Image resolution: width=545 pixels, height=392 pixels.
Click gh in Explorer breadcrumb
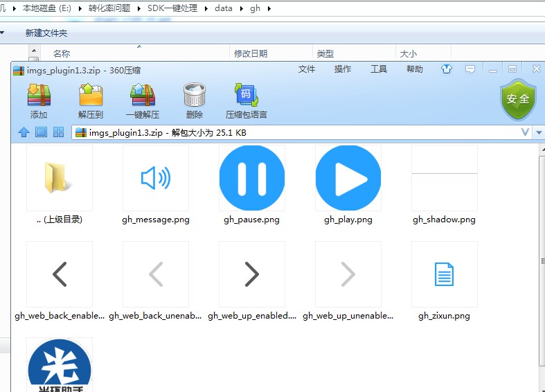255,8
